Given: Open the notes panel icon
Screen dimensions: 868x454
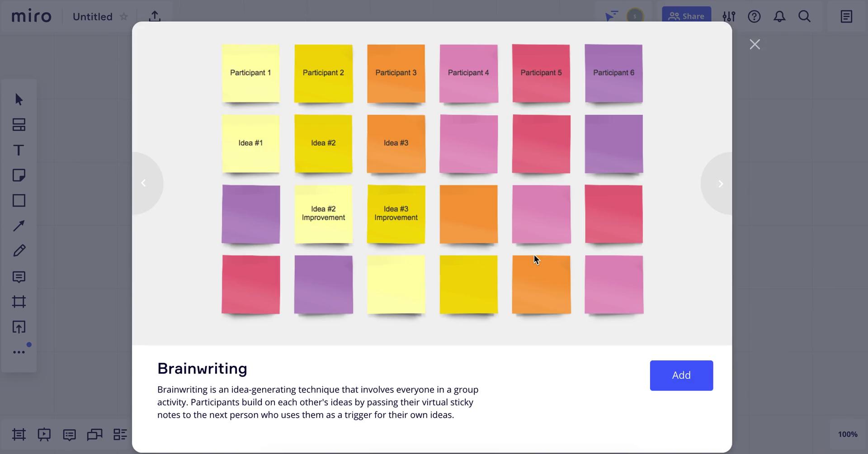Looking at the screenshot, I should click(x=846, y=17).
